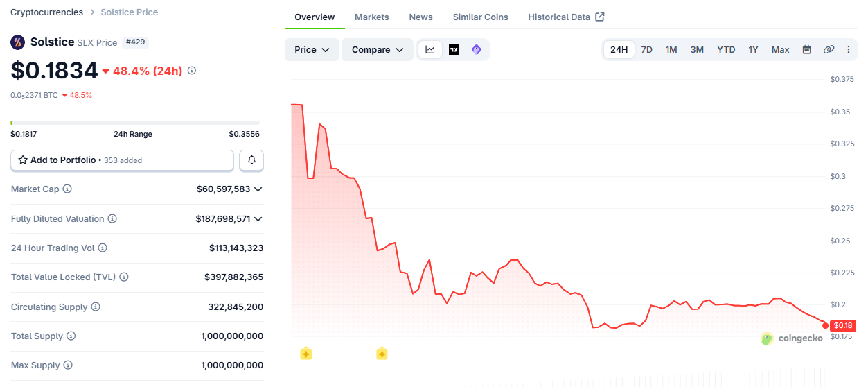
Task: Click the star icon in Add to Portfolio
Action: tap(23, 160)
